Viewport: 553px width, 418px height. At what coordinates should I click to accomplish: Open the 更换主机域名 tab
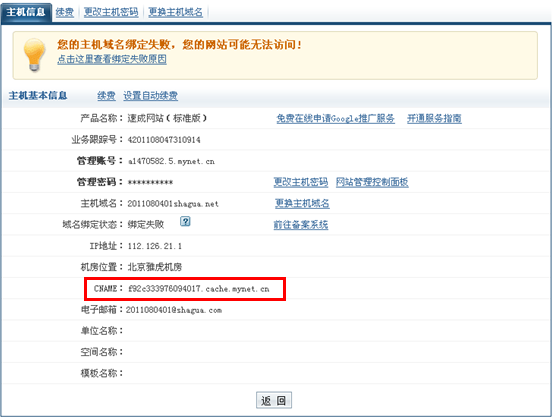click(176, 12)
